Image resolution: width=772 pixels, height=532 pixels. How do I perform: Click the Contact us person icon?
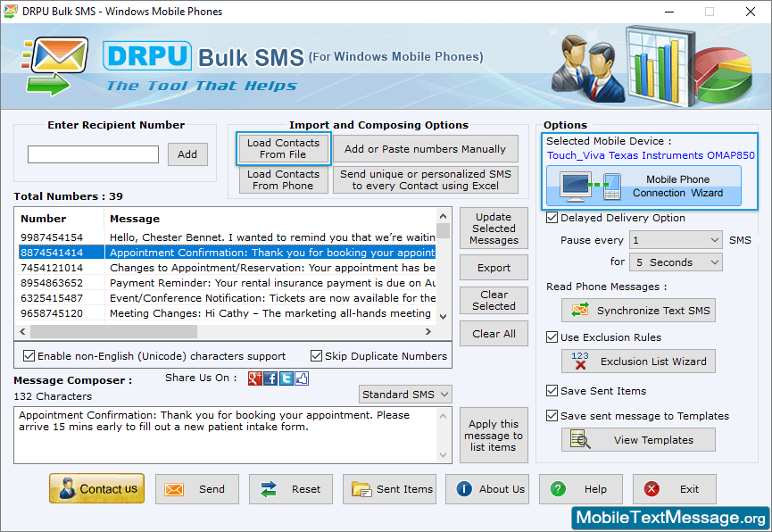[67, 488]
